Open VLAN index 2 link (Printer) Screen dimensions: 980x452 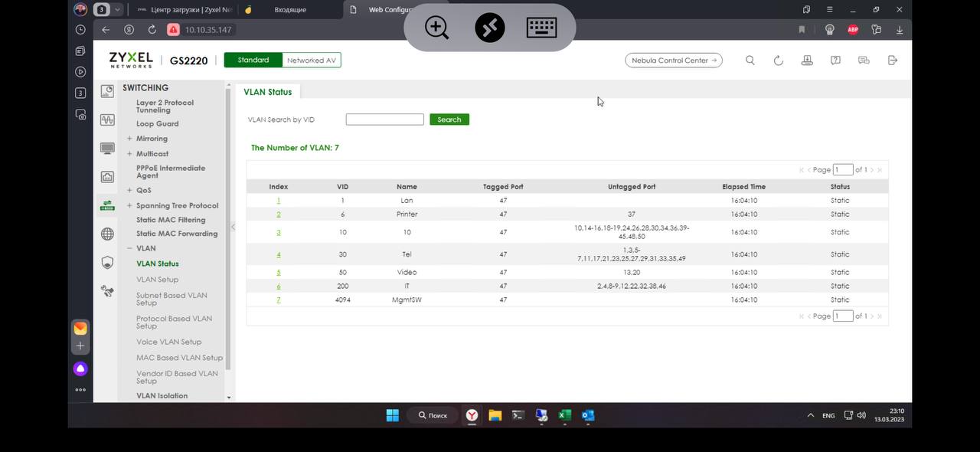pos(279,215)
